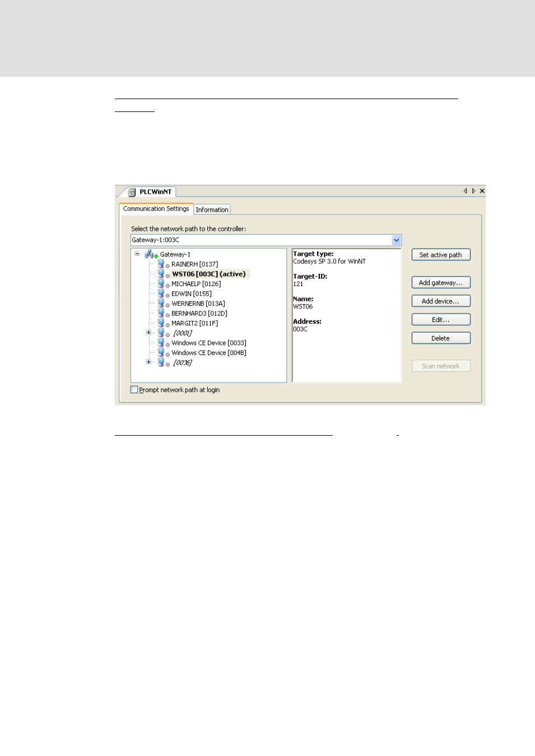Expand the [0036] tree node
Image resolution: width=535 pixels, height=756 pixels.
point(148,362)
